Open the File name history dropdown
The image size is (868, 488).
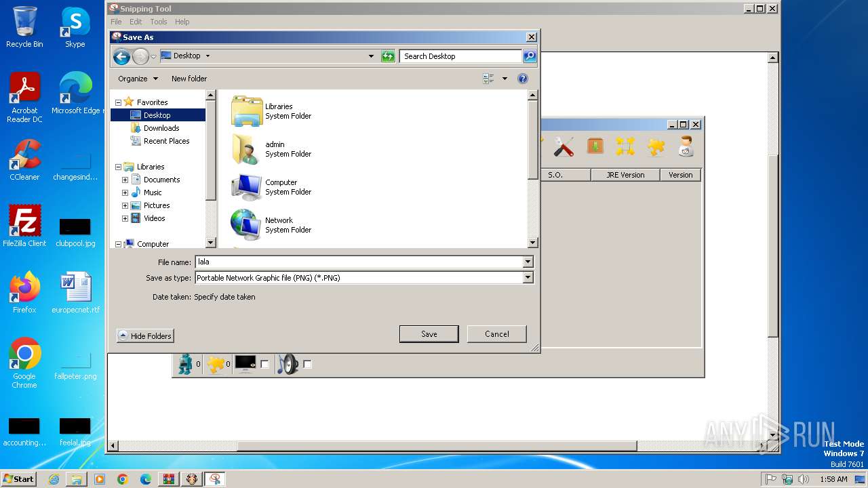(528, 262)
